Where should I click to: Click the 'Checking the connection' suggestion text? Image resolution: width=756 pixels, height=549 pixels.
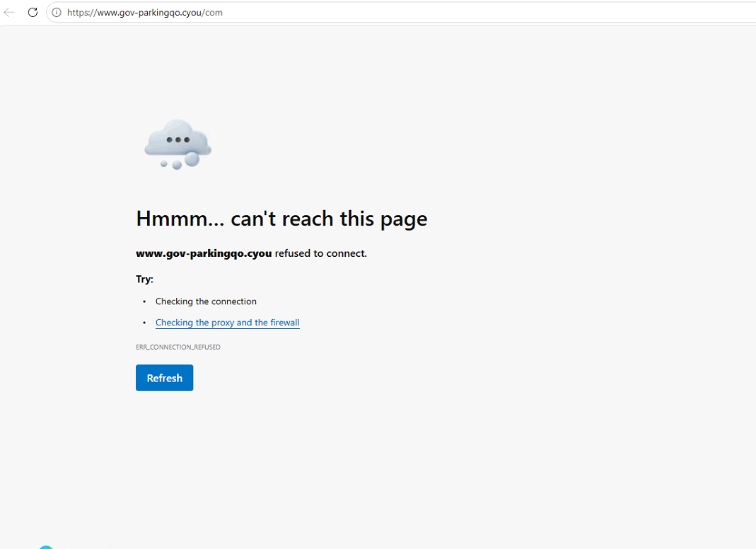coord(206,301)
